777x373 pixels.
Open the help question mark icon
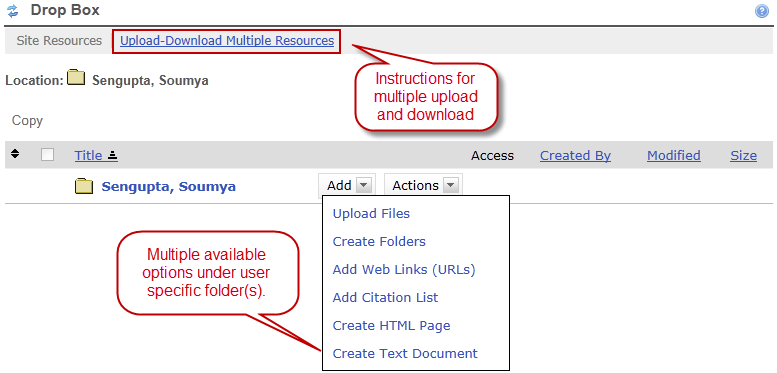(x=762, y=11)
